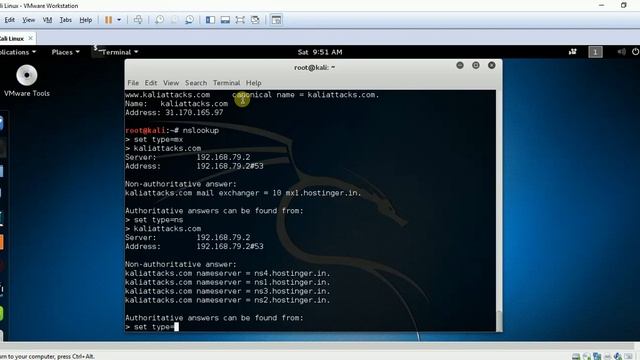Image resolution: width=640 pixels, height=360 pixels.
Task: Maximize the root@kali terminal window
Action: [476, 65]
